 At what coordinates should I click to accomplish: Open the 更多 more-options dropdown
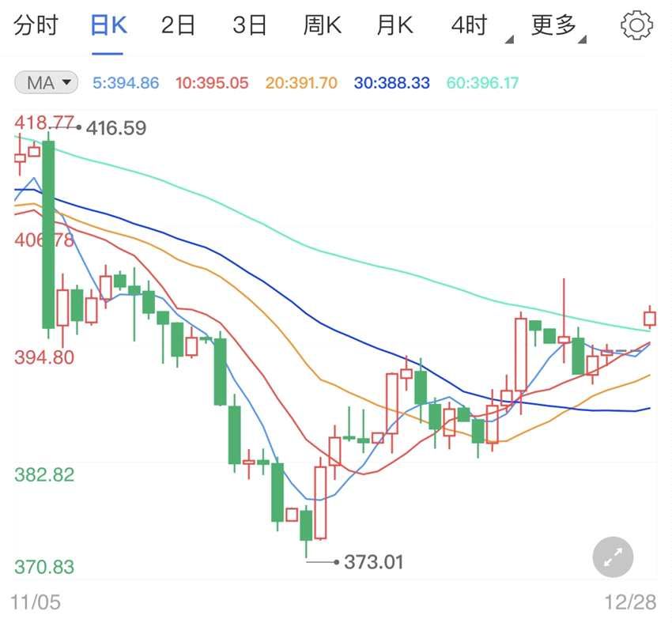(x=557, y=25)
